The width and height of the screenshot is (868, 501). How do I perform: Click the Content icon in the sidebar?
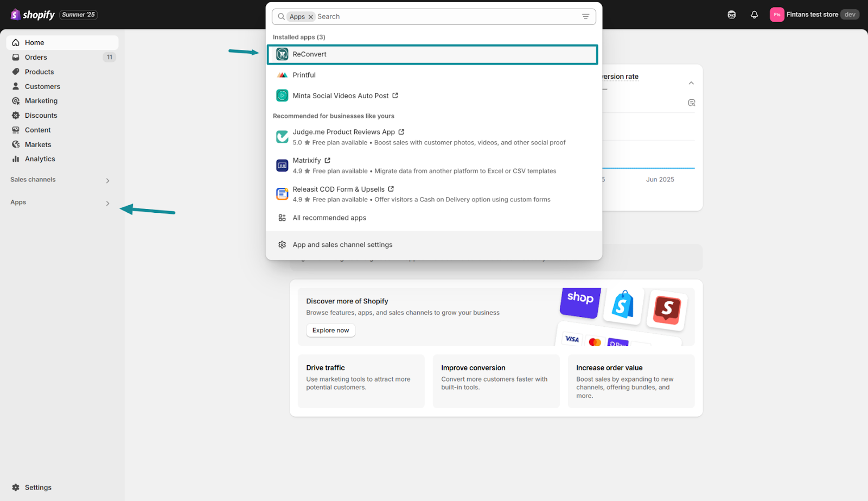(x=16, y=130)
